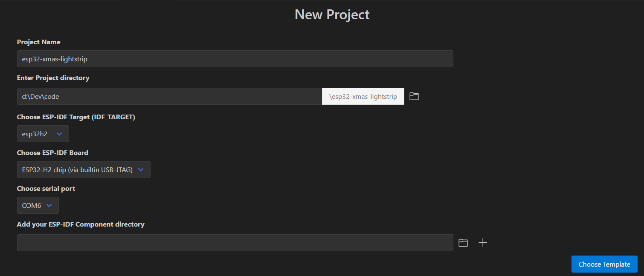Click the New Project heading
The width and height of the screenshot is (644, 276).
coord(332,14)
